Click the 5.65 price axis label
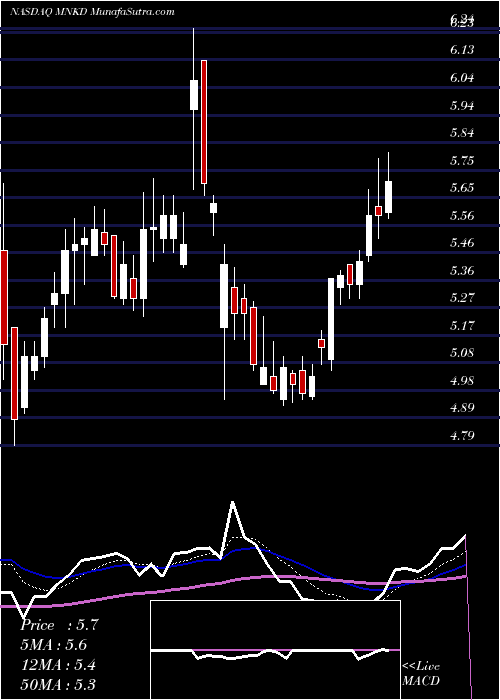The image size is (500, 700). (462, 188)
